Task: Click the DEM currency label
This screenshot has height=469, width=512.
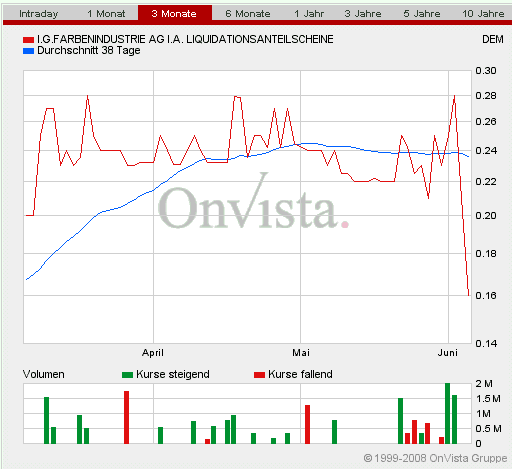Action: pos(493,39)
